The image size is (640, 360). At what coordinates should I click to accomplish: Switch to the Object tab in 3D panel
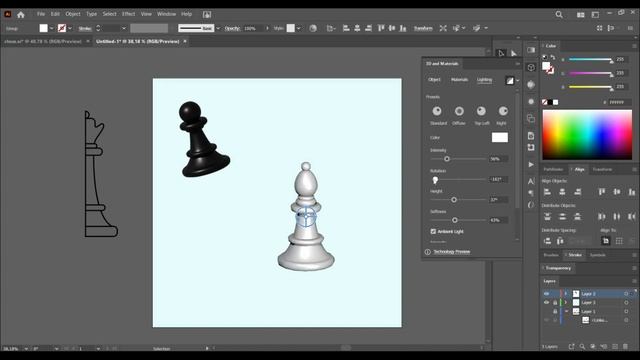tap(434, 80)
